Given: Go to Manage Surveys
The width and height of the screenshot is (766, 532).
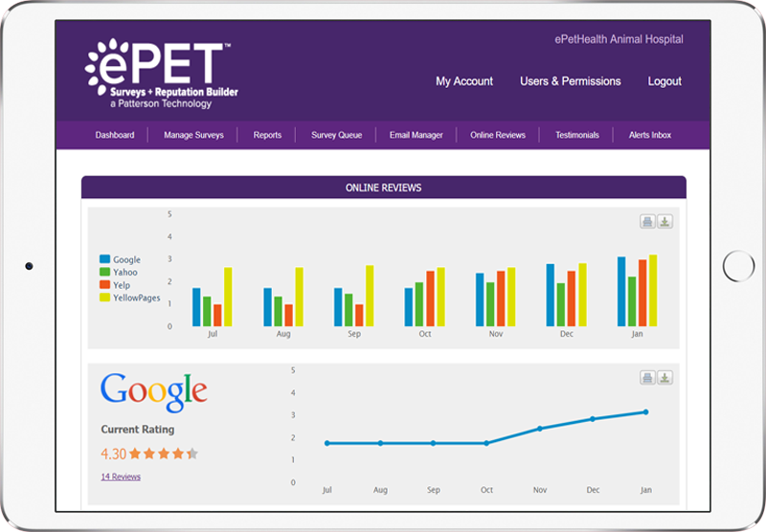Looking at the screenshot, I should coord(193,135).
